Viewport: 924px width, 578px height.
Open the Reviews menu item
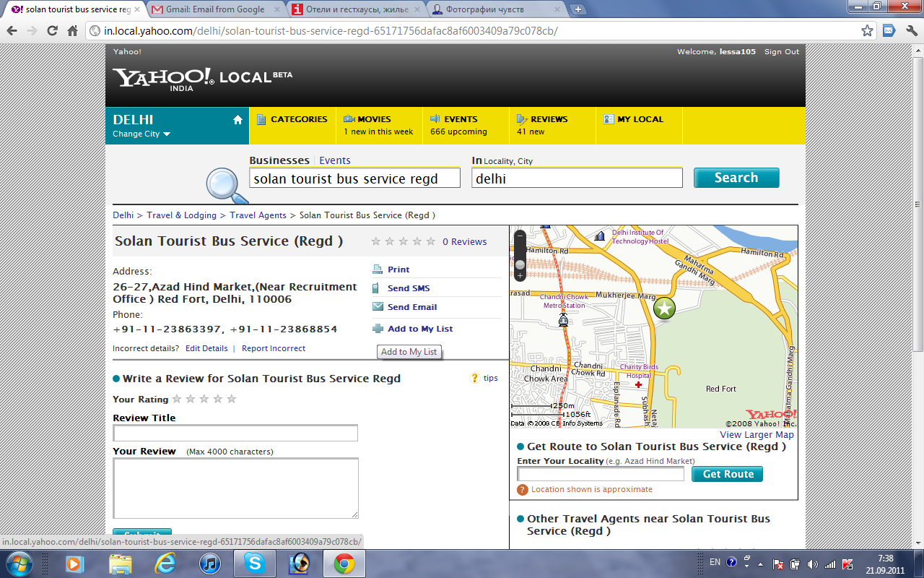[549, 119]
